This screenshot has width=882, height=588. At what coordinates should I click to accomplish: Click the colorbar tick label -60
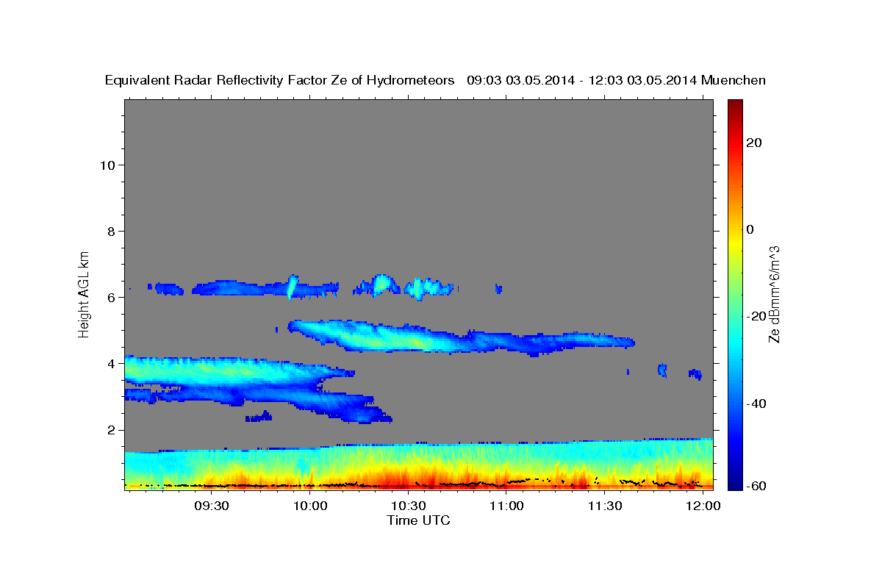coord(755,485)
